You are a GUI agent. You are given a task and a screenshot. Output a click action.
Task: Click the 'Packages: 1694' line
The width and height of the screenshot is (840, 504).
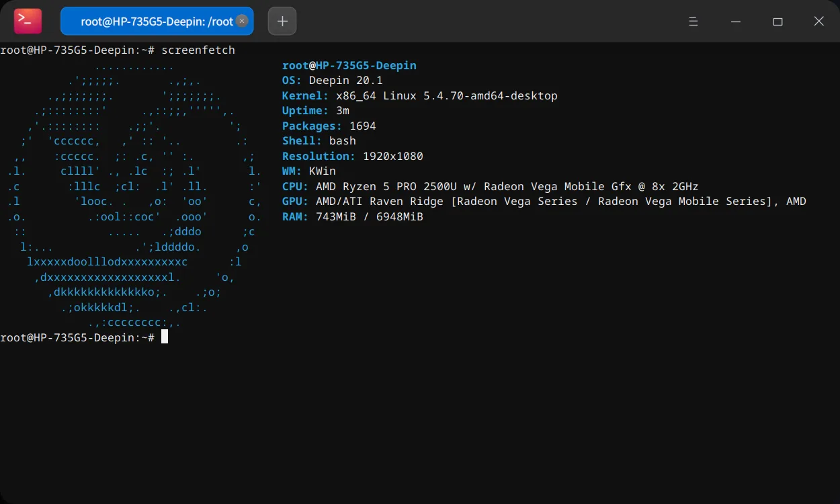point(329,126)
